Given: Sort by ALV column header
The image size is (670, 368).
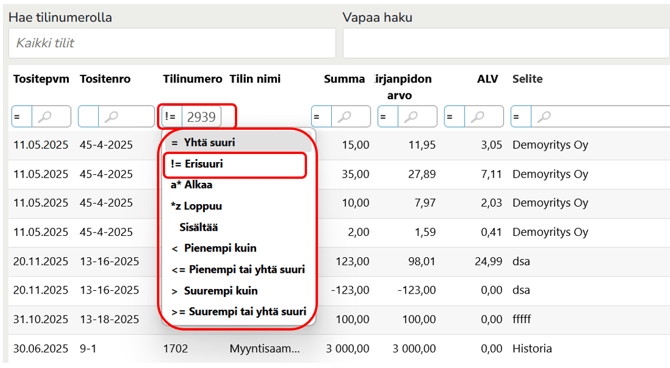Looking at the screenshot, I should 488,79.
